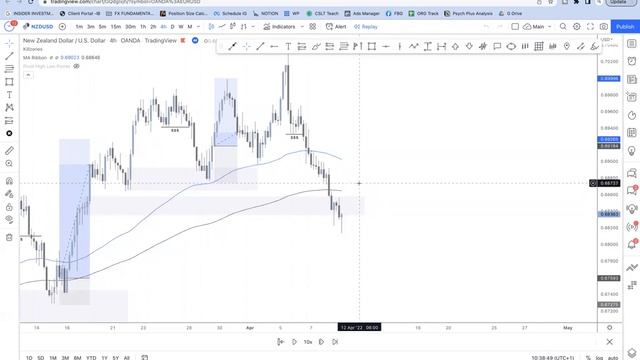Set date range to All
The image size is (640, 360).
click(x=127, y=358)
